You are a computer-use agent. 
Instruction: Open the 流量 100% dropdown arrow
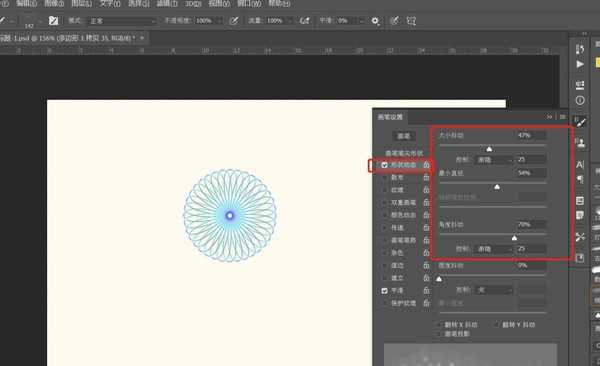[x=290, y=21]
